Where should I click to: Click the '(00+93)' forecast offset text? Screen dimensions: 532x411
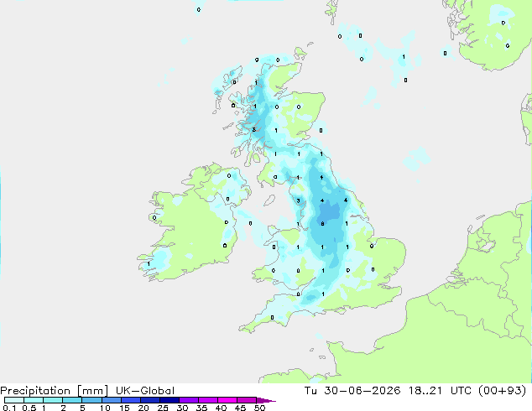502,391
